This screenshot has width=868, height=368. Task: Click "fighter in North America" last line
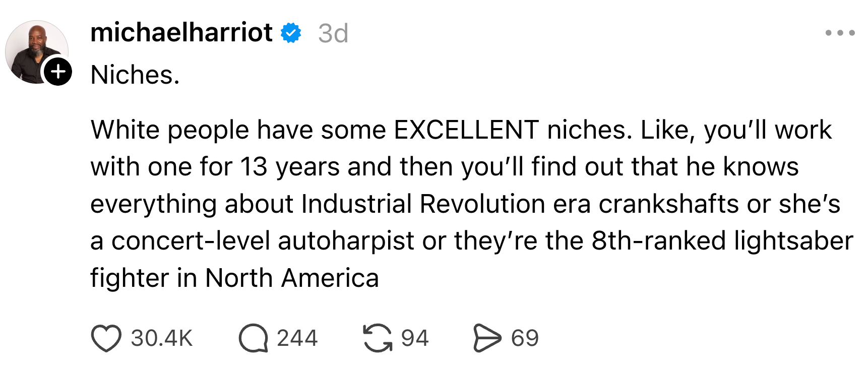pos(234,278)
